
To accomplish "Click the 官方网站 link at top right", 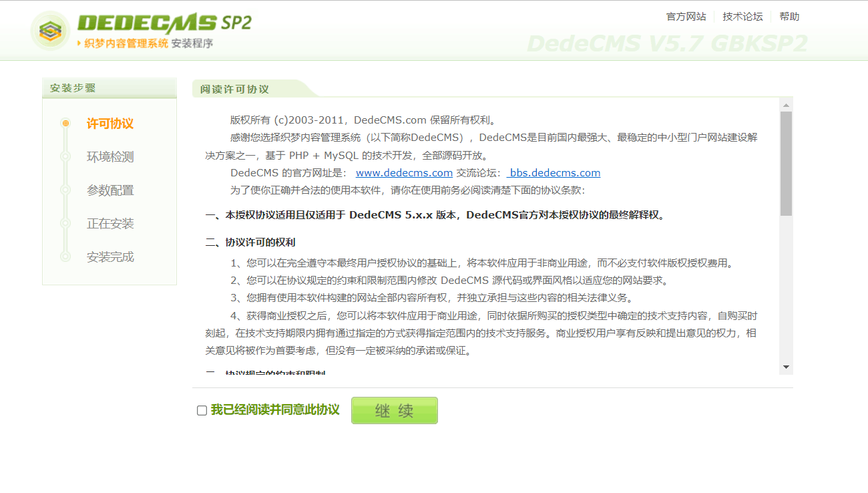I will point(686,16).
